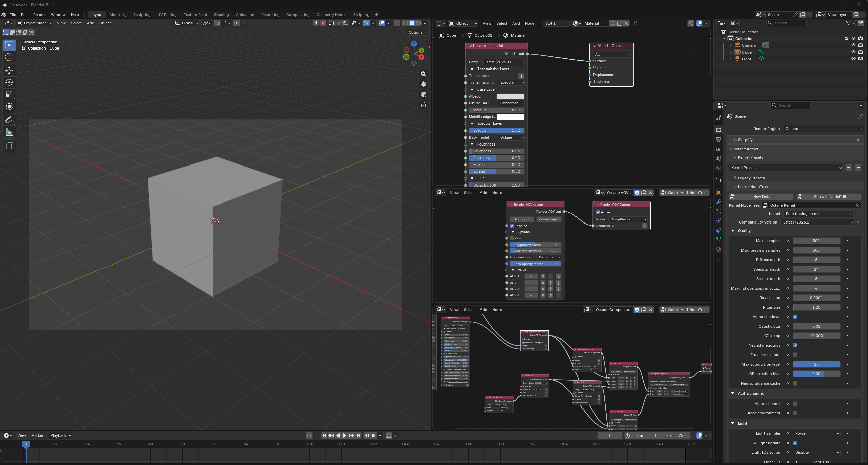Click the outliner Search field
Image resolution: width=868 pixels, height=465 pixels.
click(x=786, y=23)
